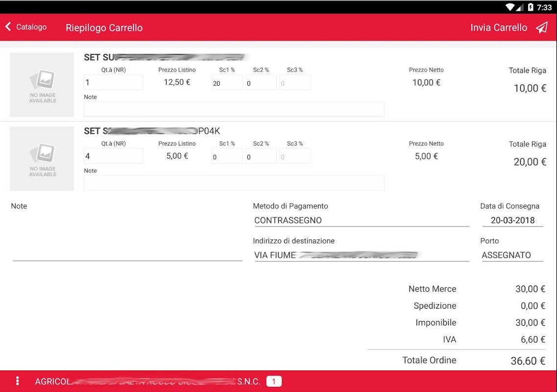Tap the item title ending P04K
The height and width of the screenshot is (392, 557).
tap(152, 131)
